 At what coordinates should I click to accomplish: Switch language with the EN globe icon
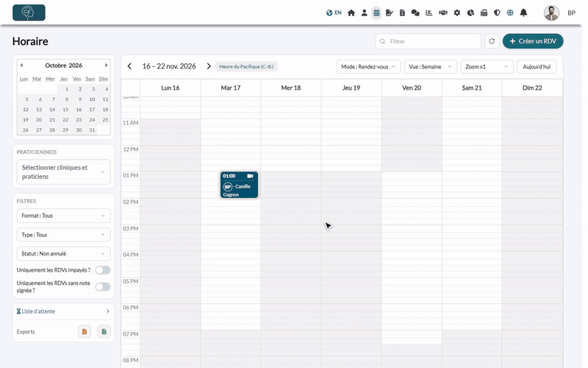334,13
